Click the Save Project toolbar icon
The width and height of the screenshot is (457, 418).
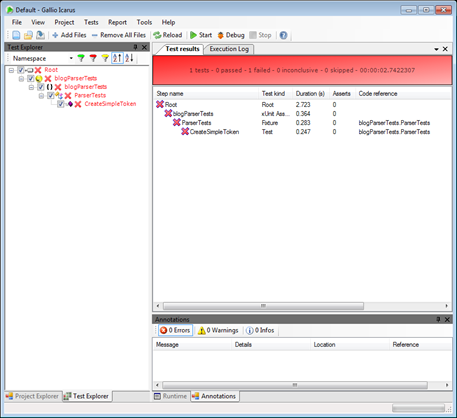(40, 35)
